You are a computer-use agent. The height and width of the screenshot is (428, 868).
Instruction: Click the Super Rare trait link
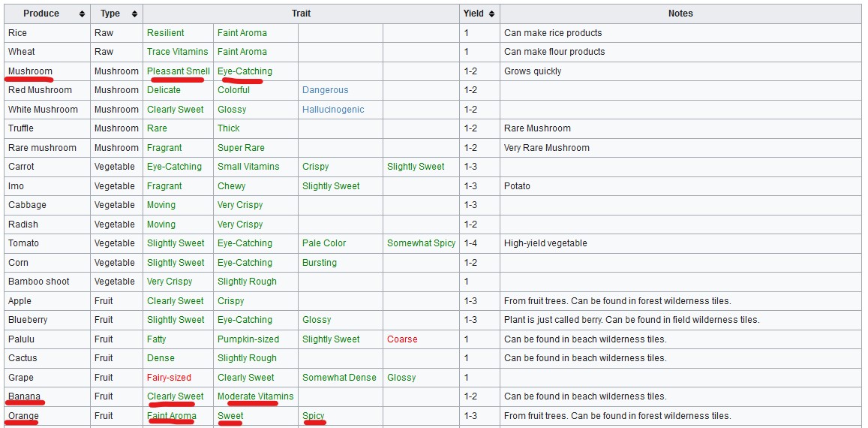[x=241, y=148]
